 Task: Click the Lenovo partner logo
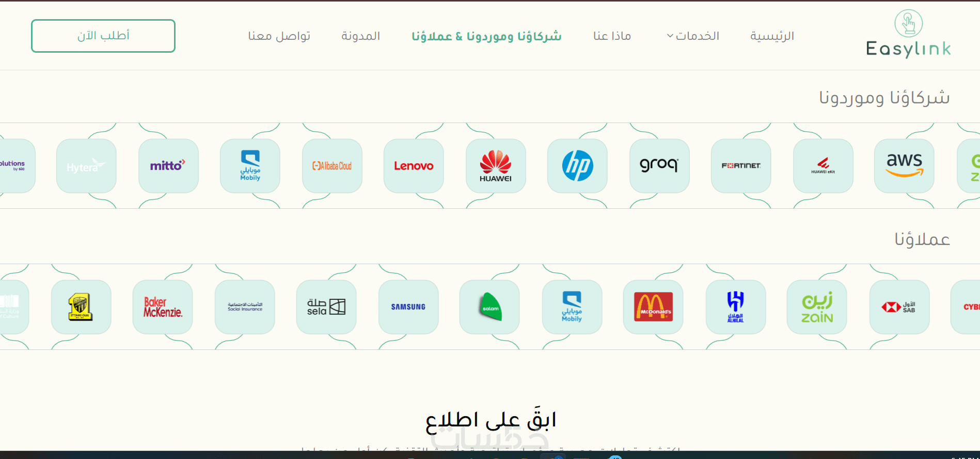pos(414,166)
